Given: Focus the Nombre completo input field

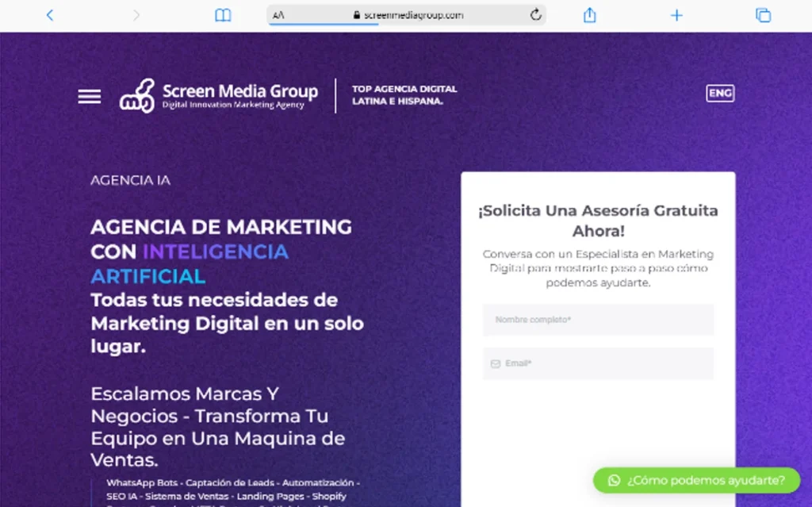Looking at the screenshot, I should tap(598, 319).
